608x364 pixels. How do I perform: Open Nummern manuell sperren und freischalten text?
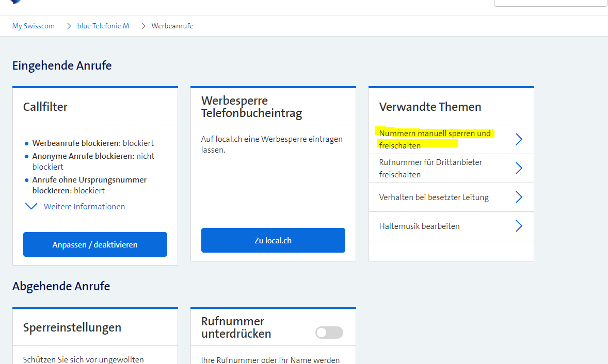click(435, 139)
